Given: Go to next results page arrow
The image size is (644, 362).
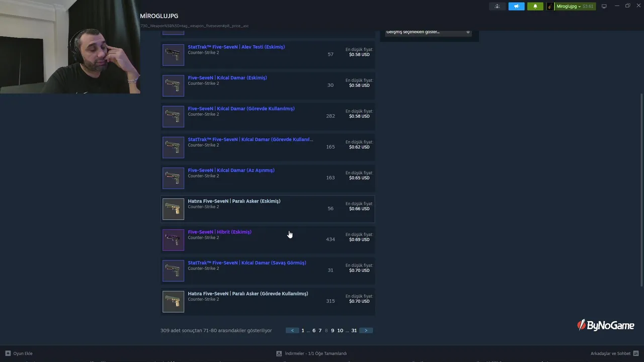Looking at the screenshot, I should click(366, 330).
